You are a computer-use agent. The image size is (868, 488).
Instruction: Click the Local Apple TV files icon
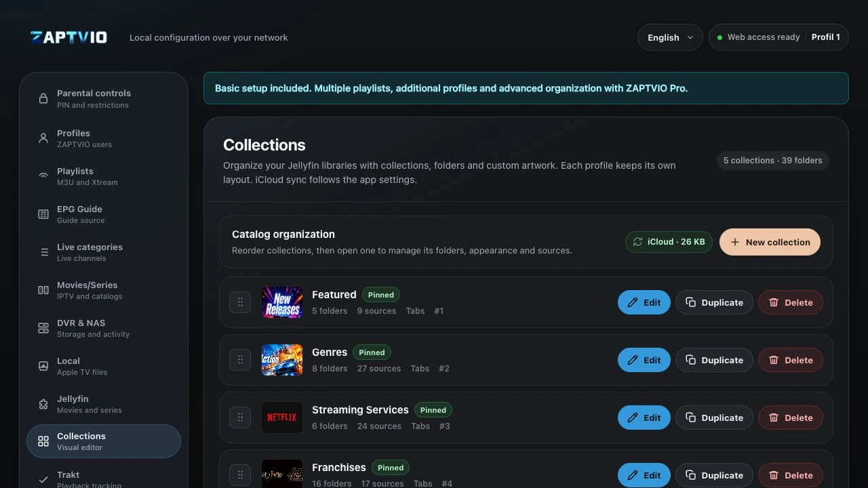click(43, 366)
